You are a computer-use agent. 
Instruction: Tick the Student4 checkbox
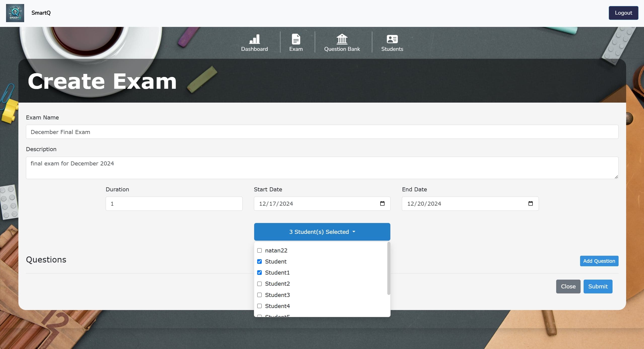pyautogui.click(x=259, y=306)
